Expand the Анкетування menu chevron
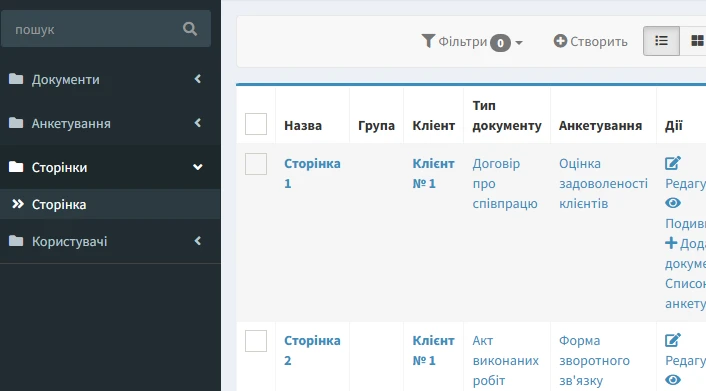Screen dimensions: 706x391 coord(198,123)
